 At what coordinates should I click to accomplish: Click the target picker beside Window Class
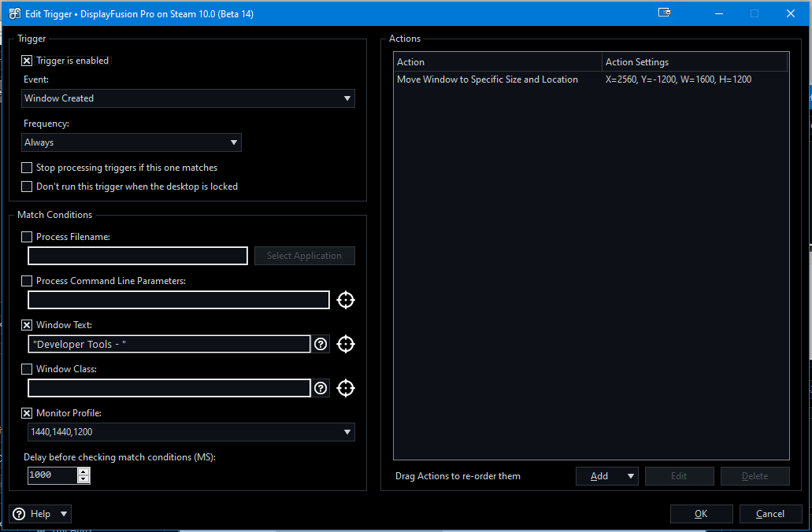(x=345, y=388)
